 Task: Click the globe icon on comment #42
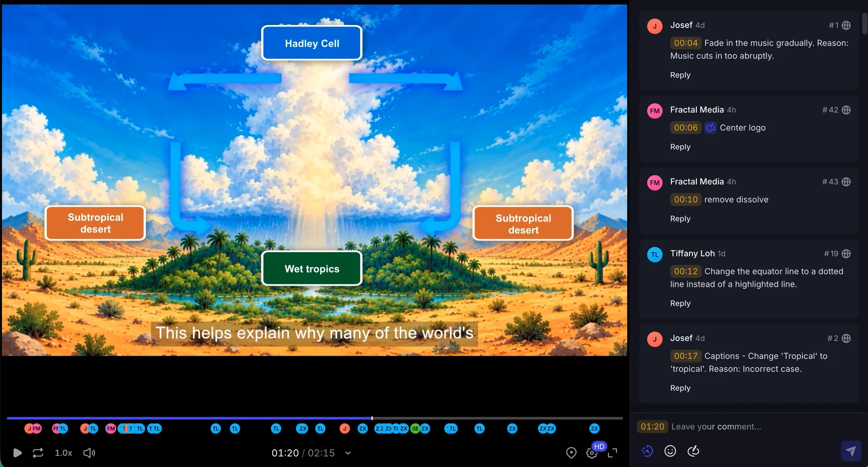pos(846,110)
